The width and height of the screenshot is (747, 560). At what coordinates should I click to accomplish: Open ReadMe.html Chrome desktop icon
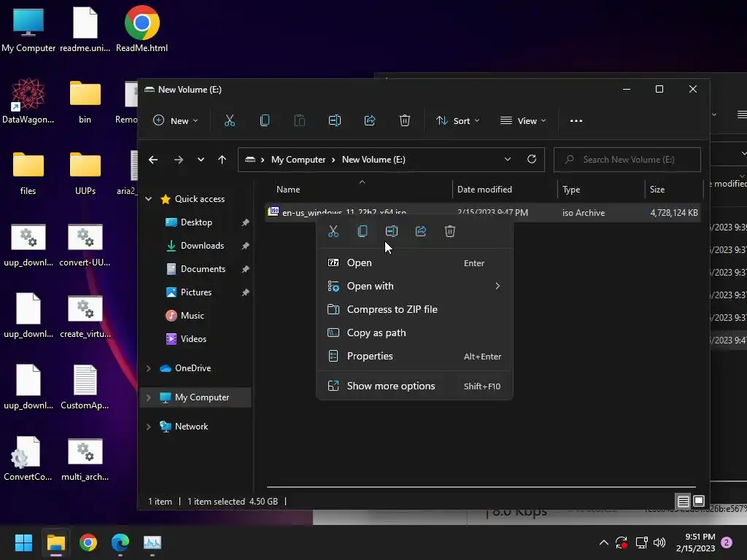142,29
